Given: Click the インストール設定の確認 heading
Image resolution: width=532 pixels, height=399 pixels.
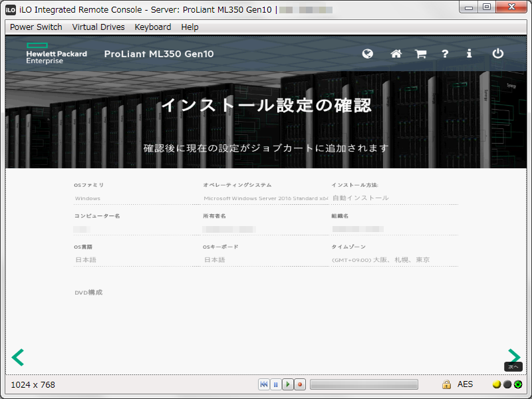Looking at the screenshot, I should point(267,105).
